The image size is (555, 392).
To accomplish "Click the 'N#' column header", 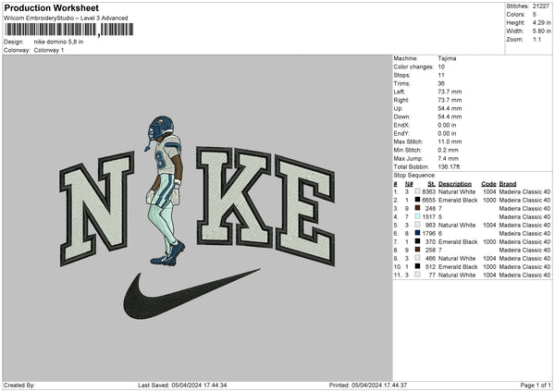I will 409,184.
